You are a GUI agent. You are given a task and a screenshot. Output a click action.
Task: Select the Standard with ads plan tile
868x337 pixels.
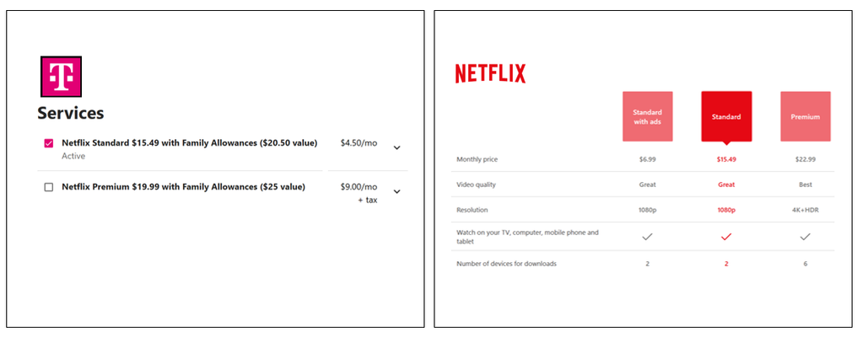(647, 116)
